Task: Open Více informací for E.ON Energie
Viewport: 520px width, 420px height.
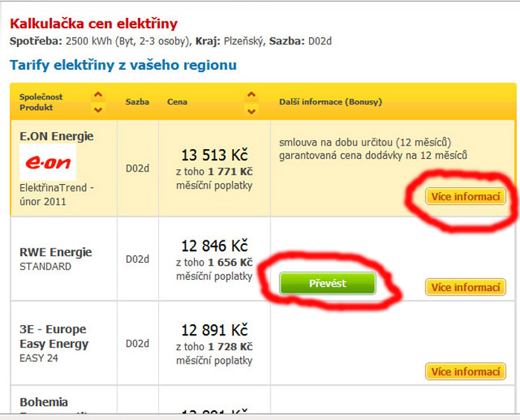Action: tap(465, 197)
